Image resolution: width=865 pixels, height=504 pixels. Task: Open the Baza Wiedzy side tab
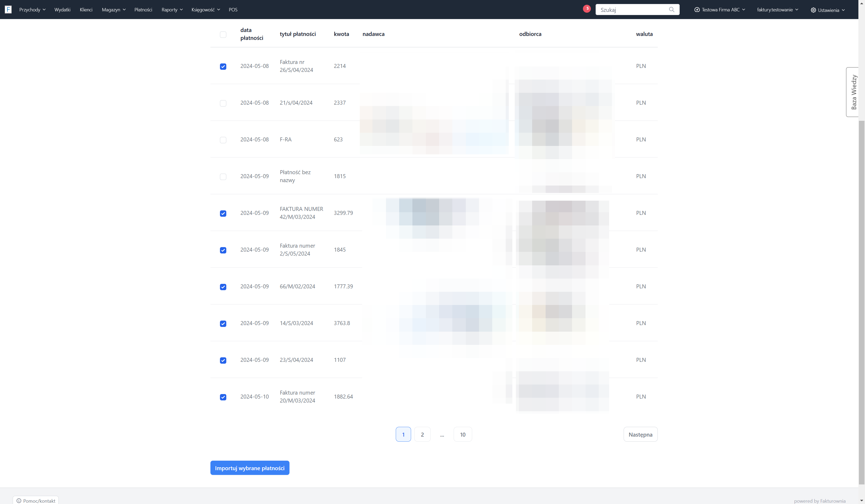click(852, 92)
